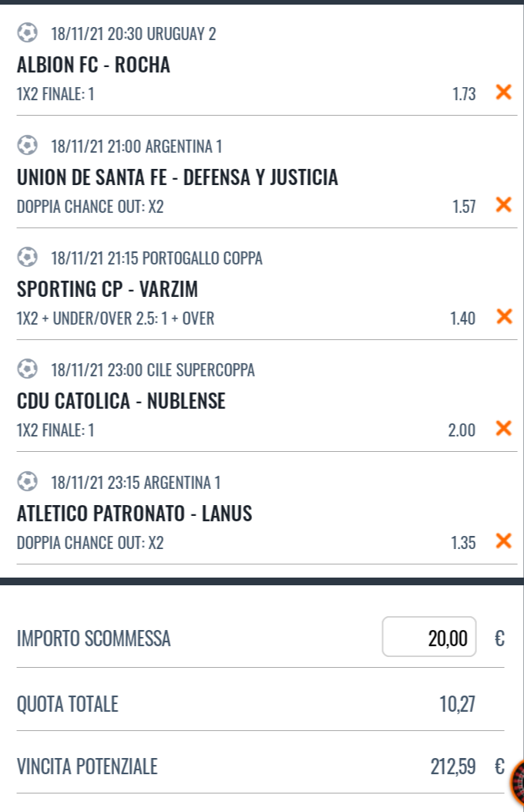Open the Albion FC - Rocha match
This screenshot has height=812, width=524.
(94, 65)
